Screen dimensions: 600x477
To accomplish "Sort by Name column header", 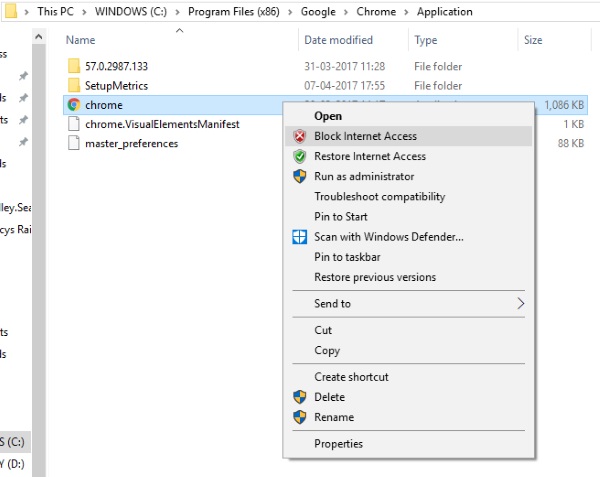I will 80,40.
